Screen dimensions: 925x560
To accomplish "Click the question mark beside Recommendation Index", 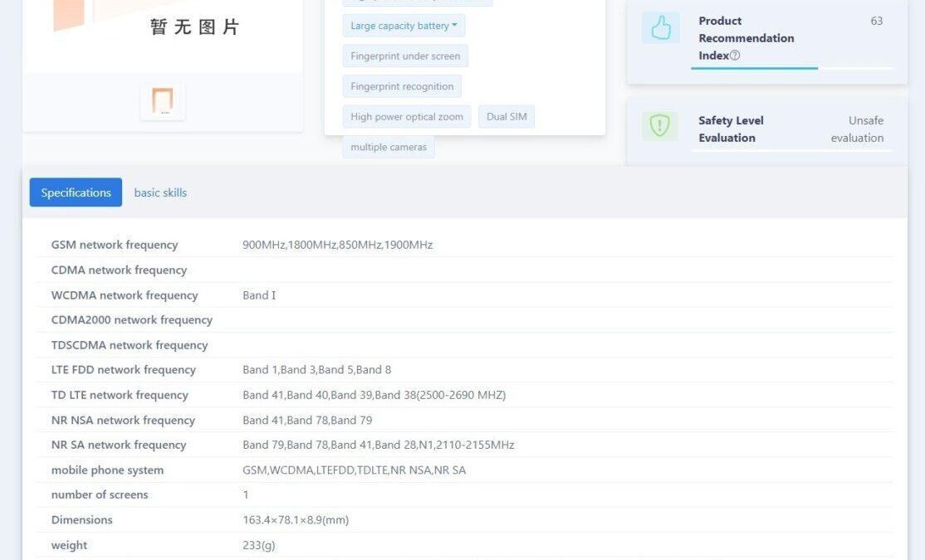I will tap(735, 56).
